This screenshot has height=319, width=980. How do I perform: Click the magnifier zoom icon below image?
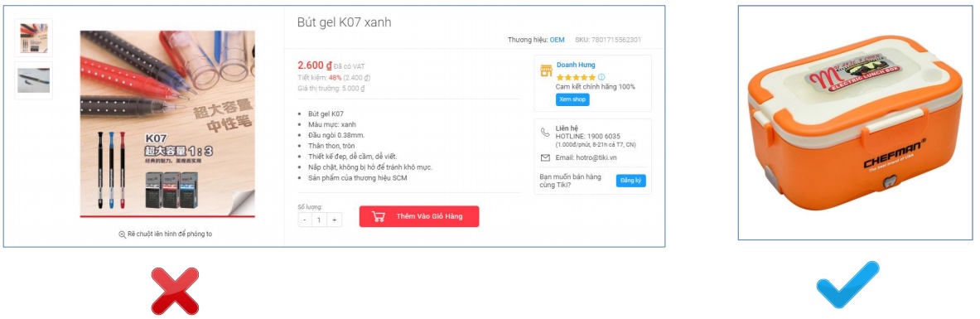click(123, 234)
